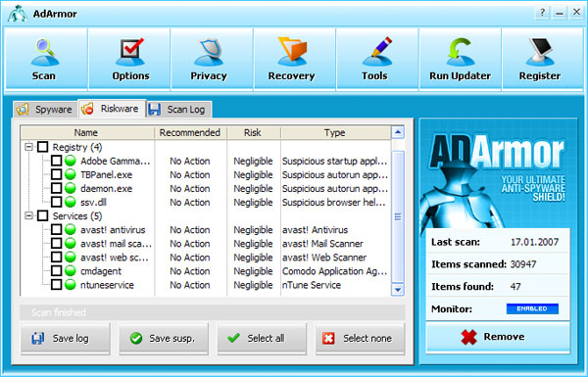Click the AdArmor banner image

click(x=498, y=174)
